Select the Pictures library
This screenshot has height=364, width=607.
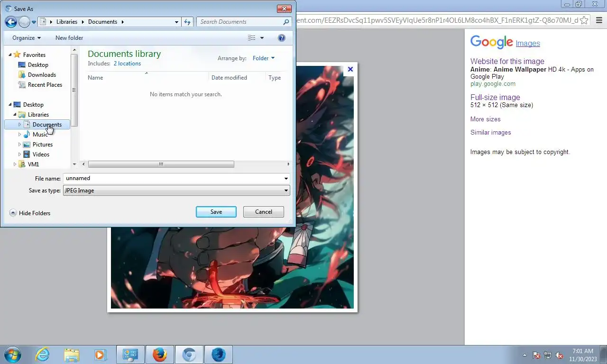42,145
